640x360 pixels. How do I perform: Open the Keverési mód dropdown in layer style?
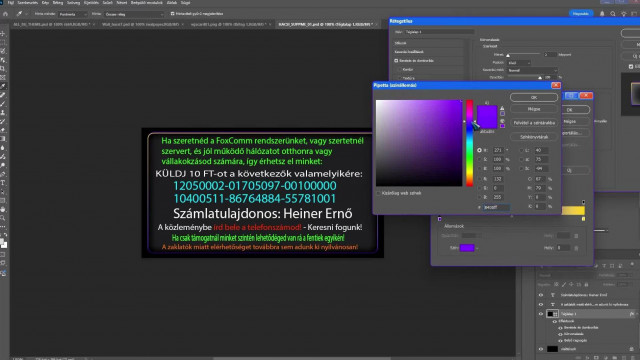[532, 70]
